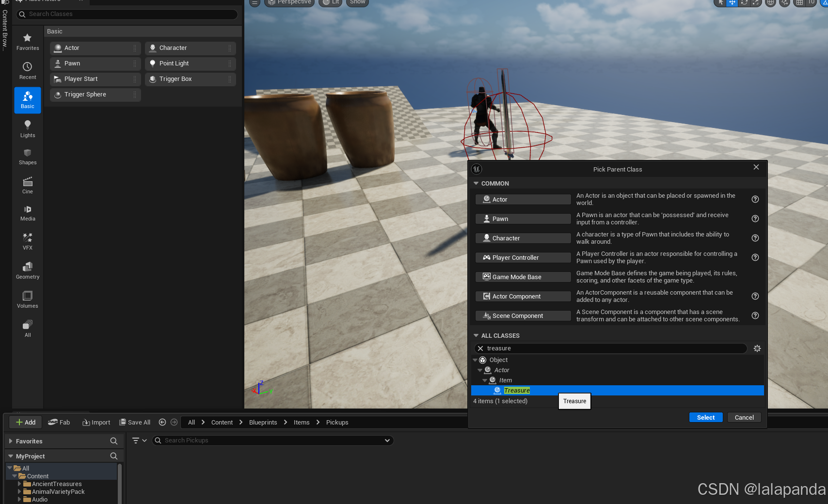Open help for Character class
This screenshot has width=828, height=504.
[x=755, y=238]
